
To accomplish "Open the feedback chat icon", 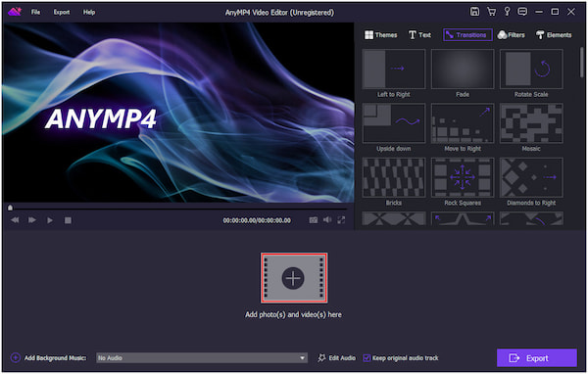I will [x=522, y=12].
